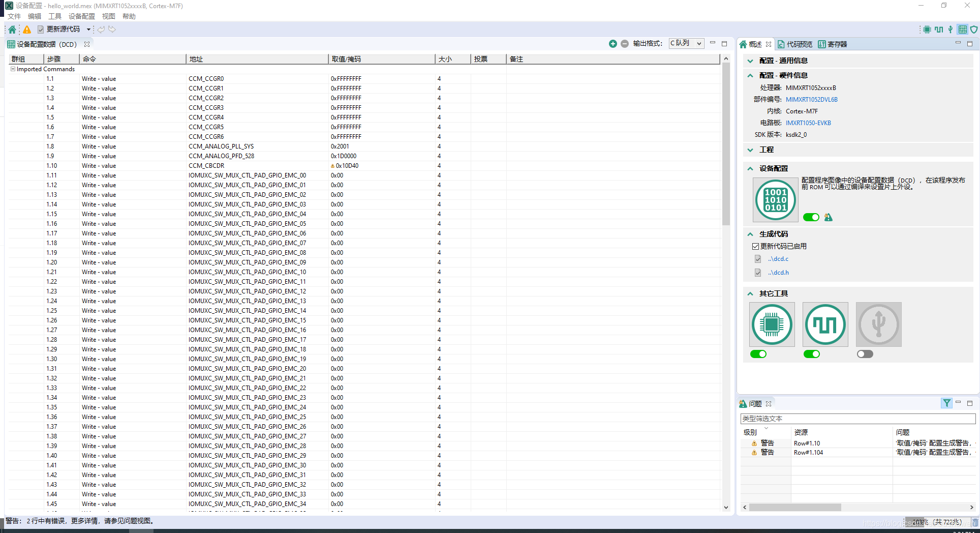Open the 编辑 edit menu
Image resolution: width=980 pixels, height=533 pixels.
point(35,16)
